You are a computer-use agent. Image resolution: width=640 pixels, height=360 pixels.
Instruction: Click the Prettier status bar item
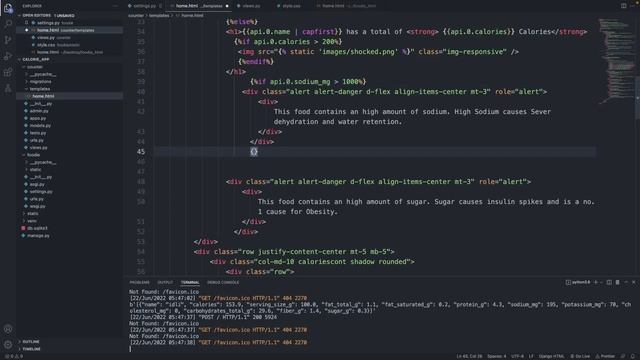[x=605, y=356]
